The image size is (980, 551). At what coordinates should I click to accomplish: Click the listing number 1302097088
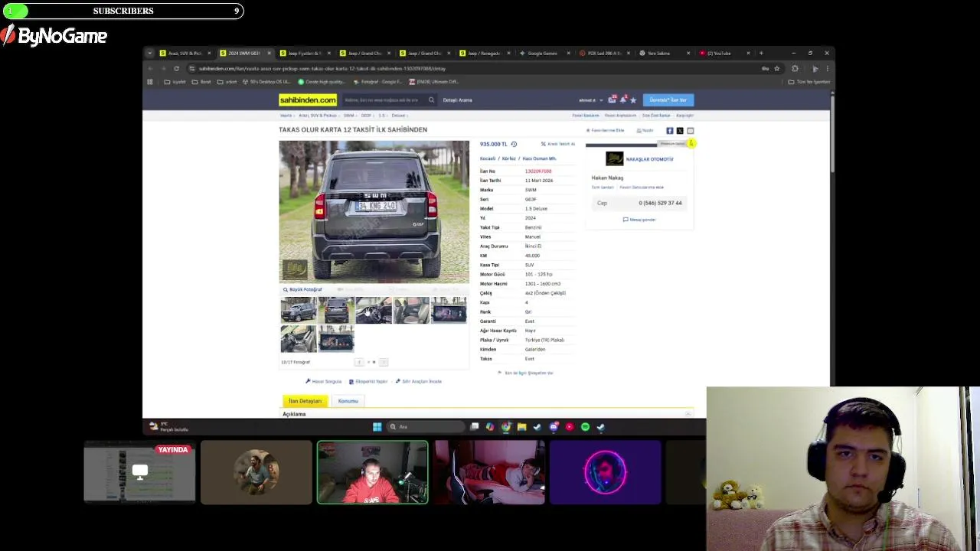point(538,171)
